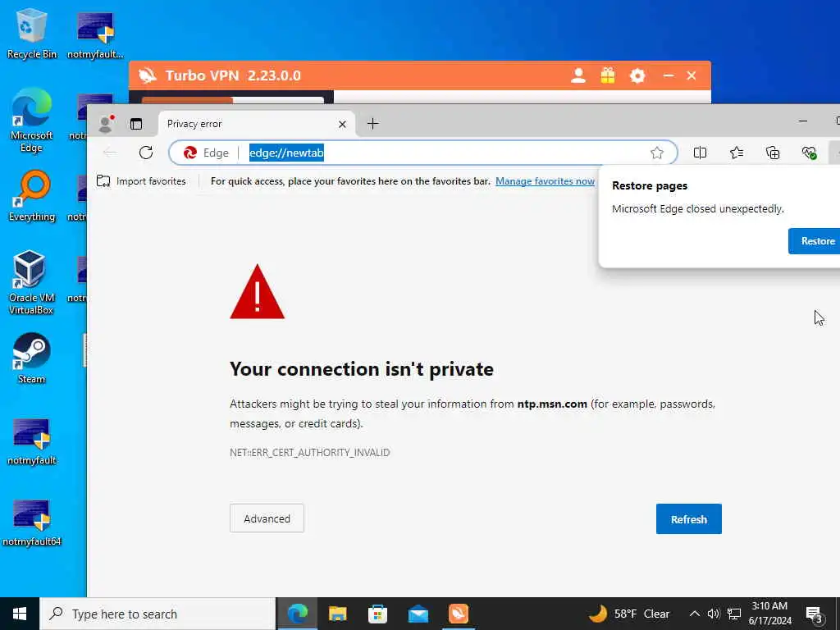Viewport: 840px width, 630px height.
Task: Open the notification center icon
Action: click(815, 614)
